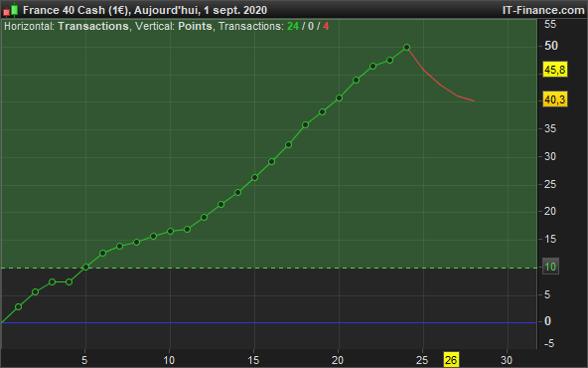
Task: Click the '50' vertical axis label
Action: (551, 46)
